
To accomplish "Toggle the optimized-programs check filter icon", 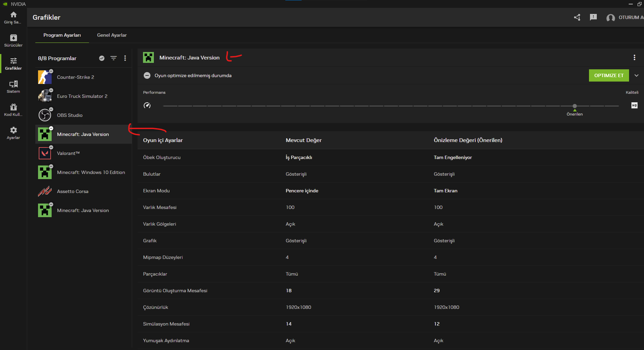I will point(102,58).
